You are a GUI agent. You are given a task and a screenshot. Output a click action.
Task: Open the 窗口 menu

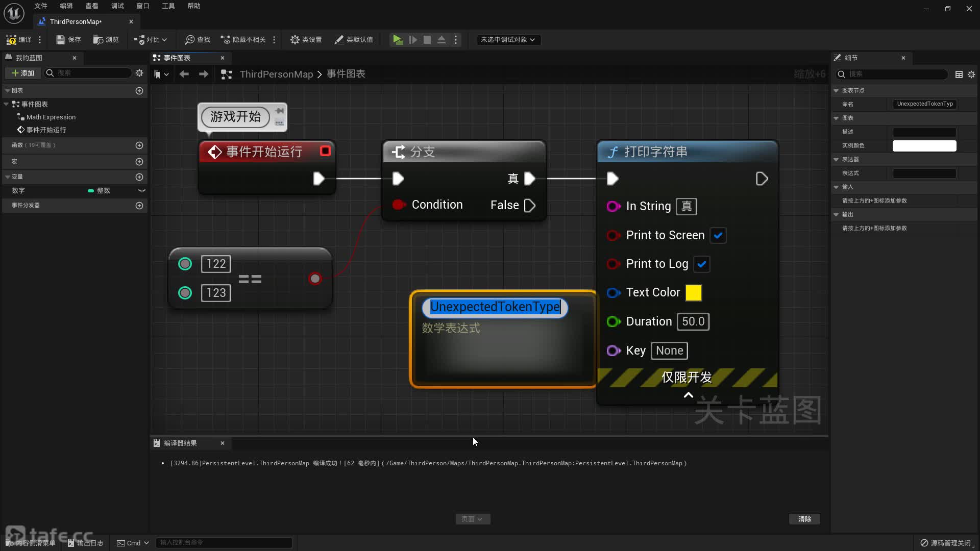pos(143,6)
